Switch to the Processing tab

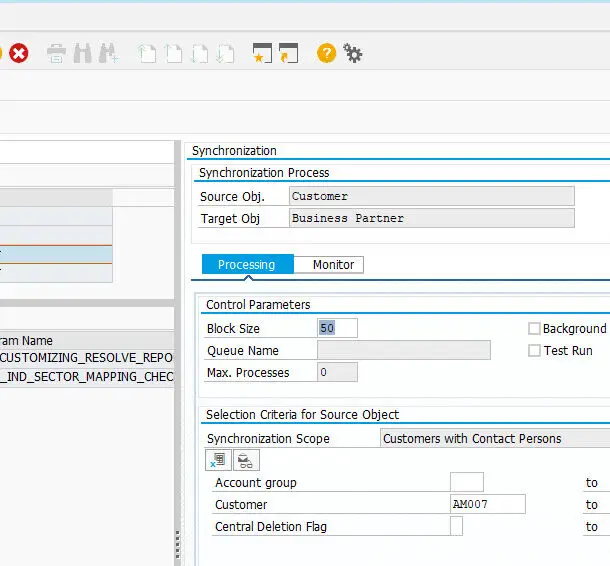[x=247, y=265]
